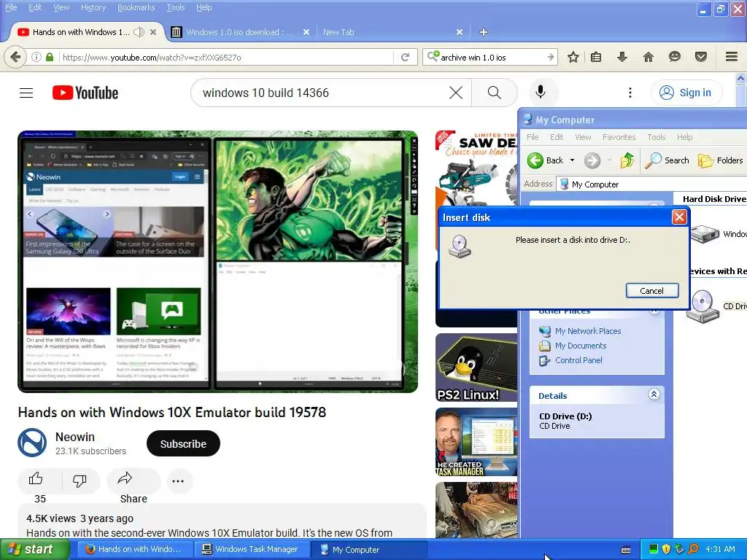Open a new tab with plus button
The image size is (747, 560).
[484, 32]
